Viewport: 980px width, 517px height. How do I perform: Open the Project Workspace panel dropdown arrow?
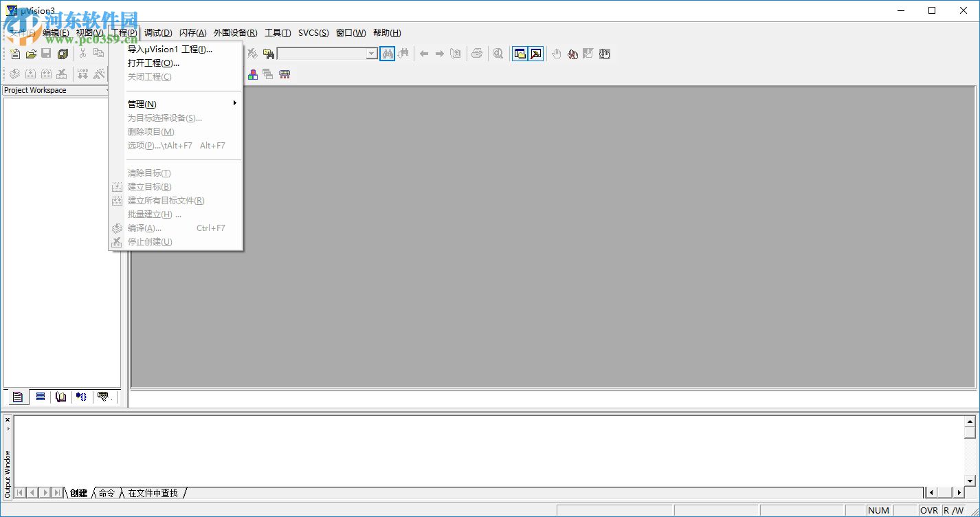click(x=108, y=90)
